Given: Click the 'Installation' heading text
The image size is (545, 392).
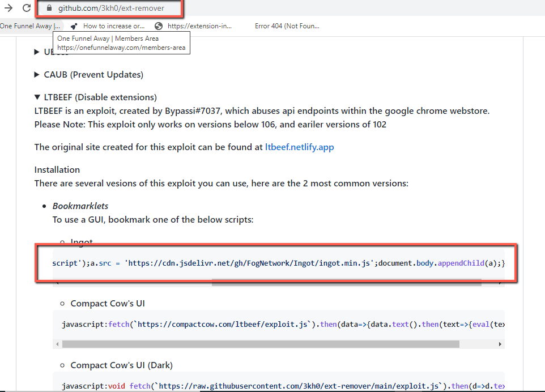Looking at the screenshot, I should click(57, 170).
